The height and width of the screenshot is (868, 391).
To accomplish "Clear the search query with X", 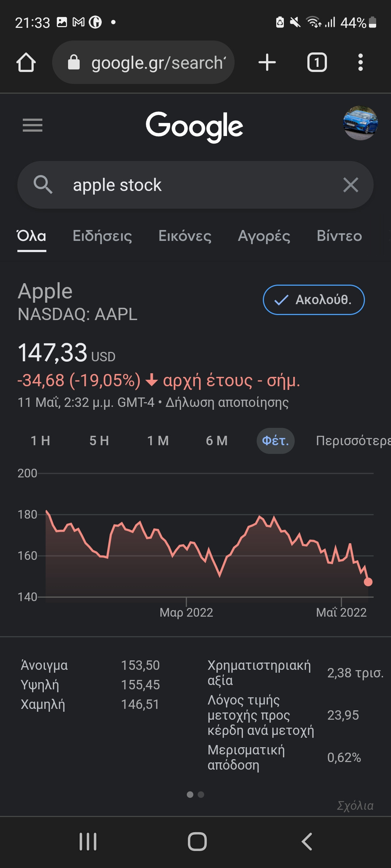I will pyautogui.click(x=350, y=185).
